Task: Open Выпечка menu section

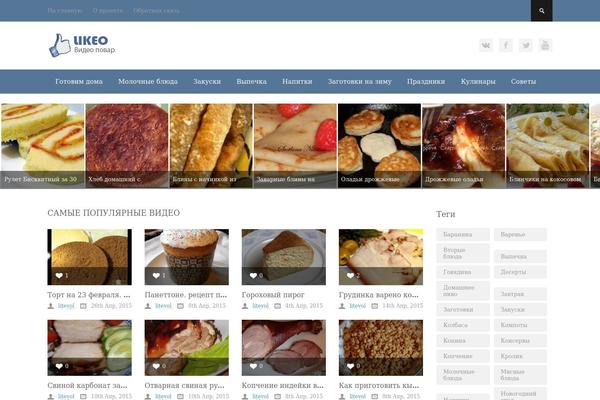Action: pos(251,82)
